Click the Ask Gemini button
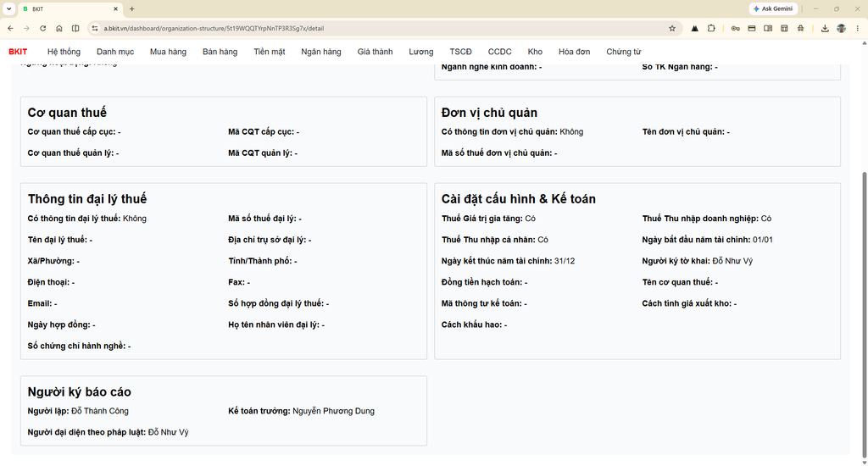This screenshot has height=466, width=868. point(773,8)
